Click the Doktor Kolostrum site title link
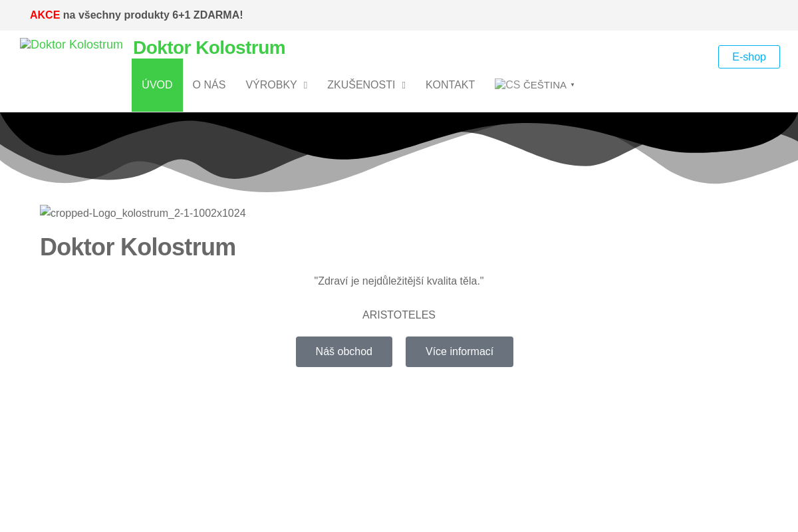This screenshot has width=798, height=532. point(209,48)
